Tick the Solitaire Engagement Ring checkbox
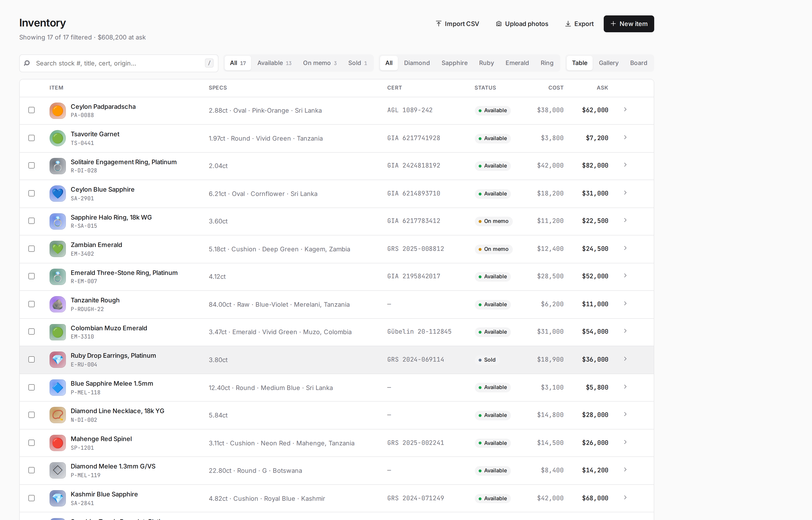 tap(31, 165)
